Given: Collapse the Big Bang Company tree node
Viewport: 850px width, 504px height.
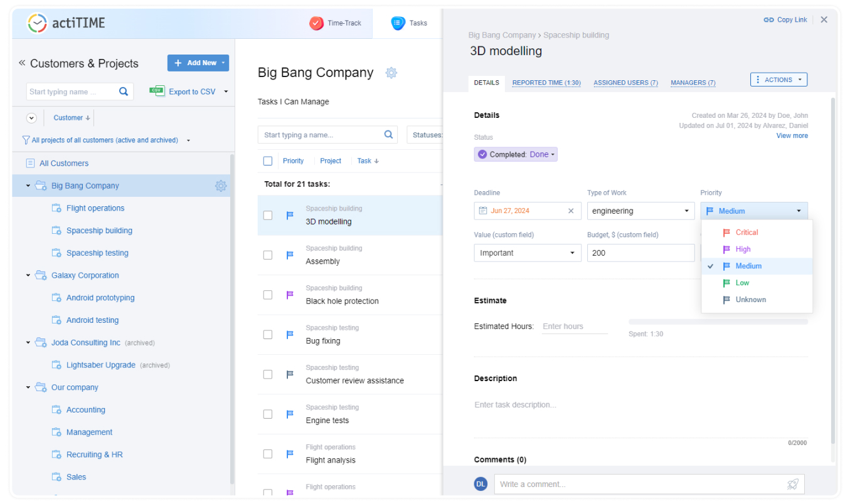Looking at the screenshot, I should click(28, 186).
